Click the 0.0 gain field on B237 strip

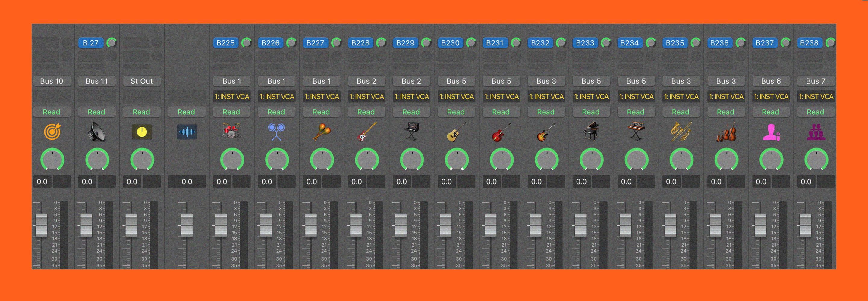(761, 182)
